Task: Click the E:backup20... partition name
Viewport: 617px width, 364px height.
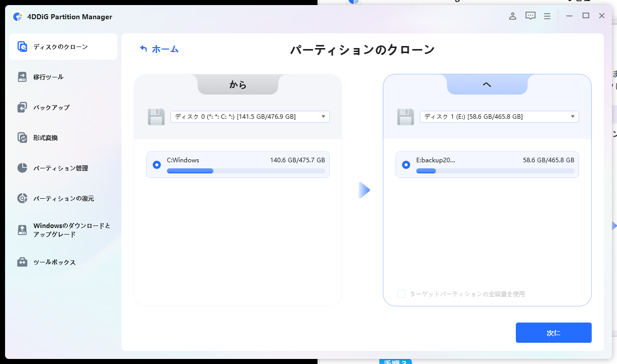Action: (x=435, y=160)
